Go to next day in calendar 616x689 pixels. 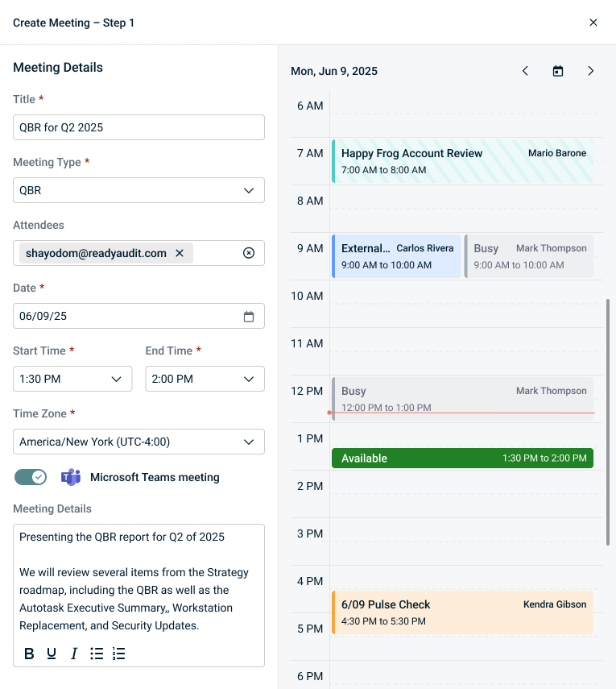click(590, 71)
